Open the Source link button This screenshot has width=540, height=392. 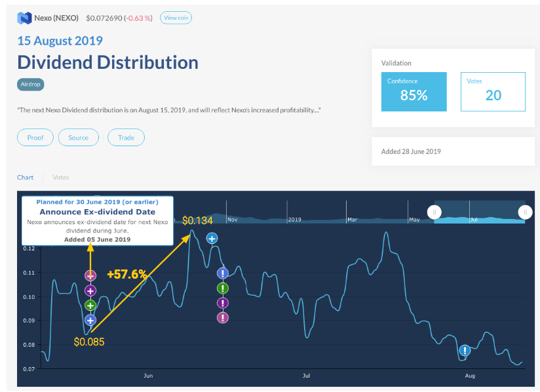pos(79,138)
